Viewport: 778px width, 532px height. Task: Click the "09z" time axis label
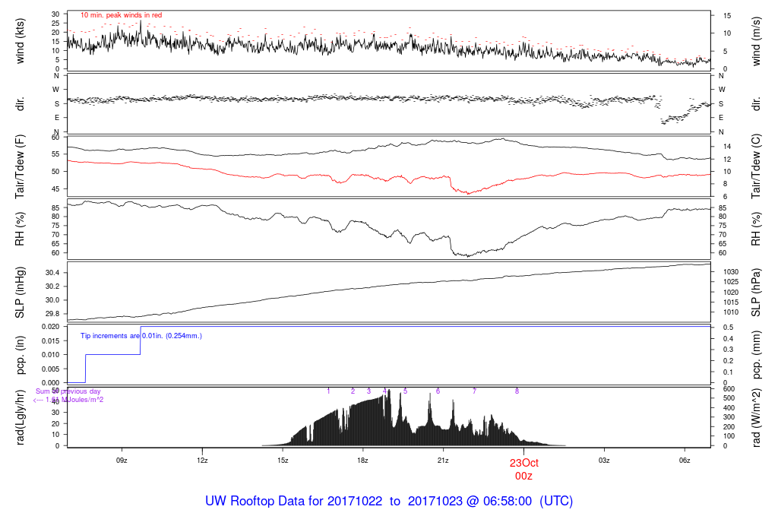122,461
